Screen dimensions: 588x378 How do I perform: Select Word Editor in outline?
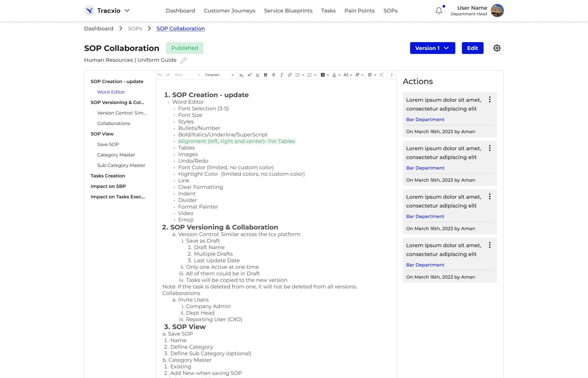coord(111,92)
